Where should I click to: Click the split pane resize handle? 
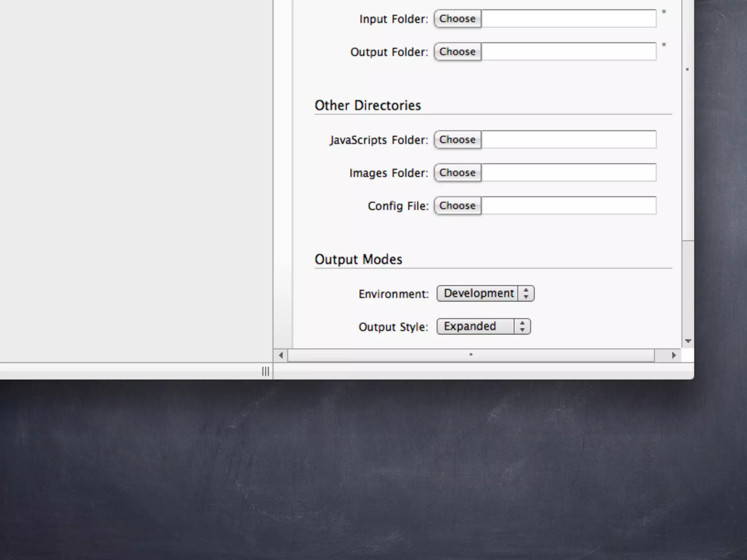pos(266,371)
